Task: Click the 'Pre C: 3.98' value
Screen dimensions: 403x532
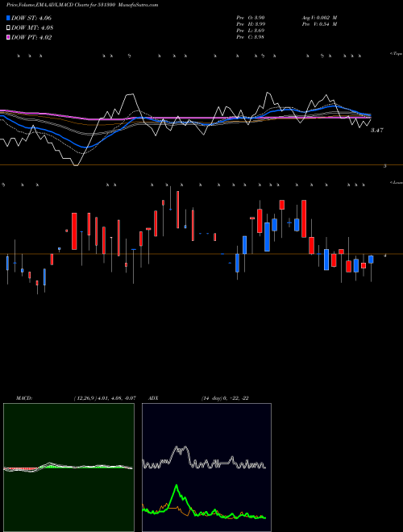Action: pos(251,37)
